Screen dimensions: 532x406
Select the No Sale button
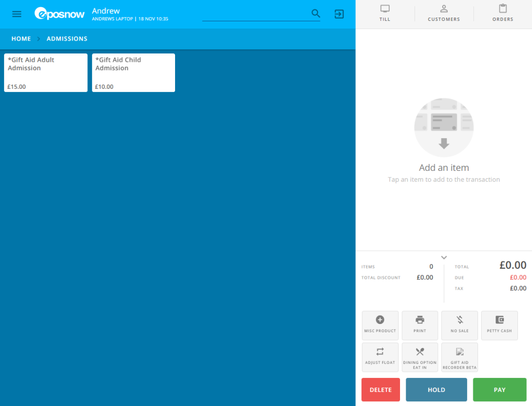(x=459, y=326)
